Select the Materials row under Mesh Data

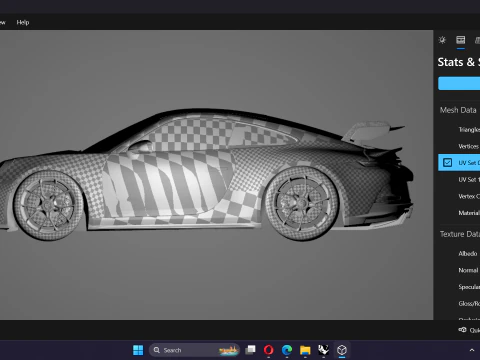[469, 213]
